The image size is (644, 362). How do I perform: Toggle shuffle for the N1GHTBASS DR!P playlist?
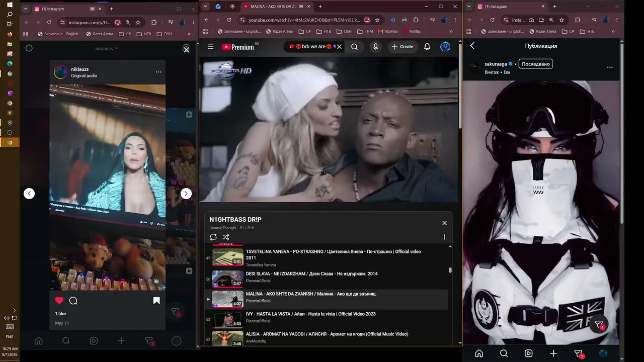click(226, 237)
